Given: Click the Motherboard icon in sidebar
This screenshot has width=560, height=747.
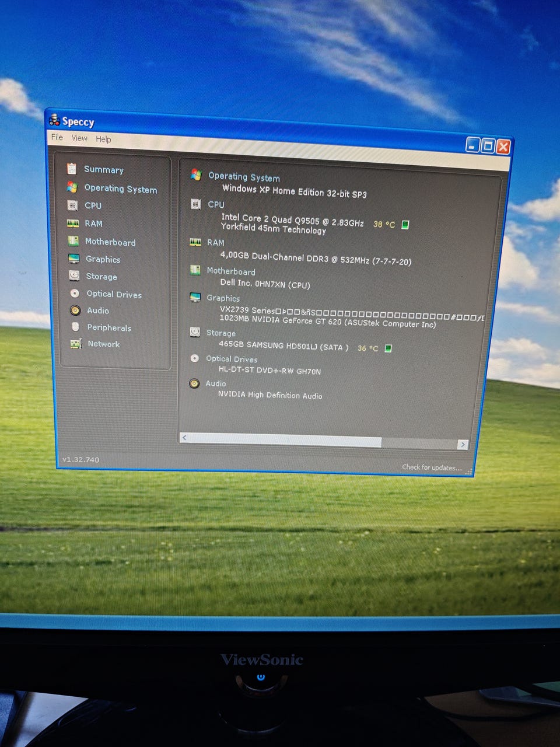Looking at the screenshot, I should 73,241.
